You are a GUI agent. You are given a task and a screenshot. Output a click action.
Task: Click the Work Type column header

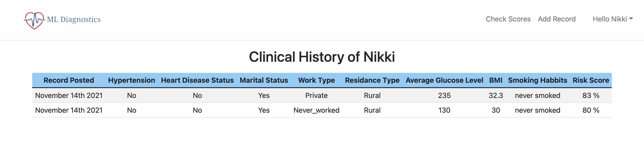coord(316,80)
